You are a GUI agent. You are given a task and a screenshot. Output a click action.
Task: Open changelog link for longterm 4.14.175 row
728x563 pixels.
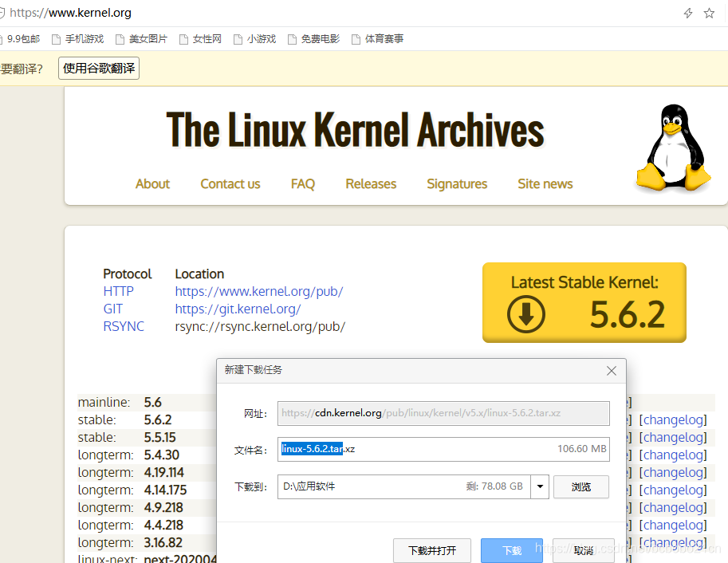click(x=673, y=490)
